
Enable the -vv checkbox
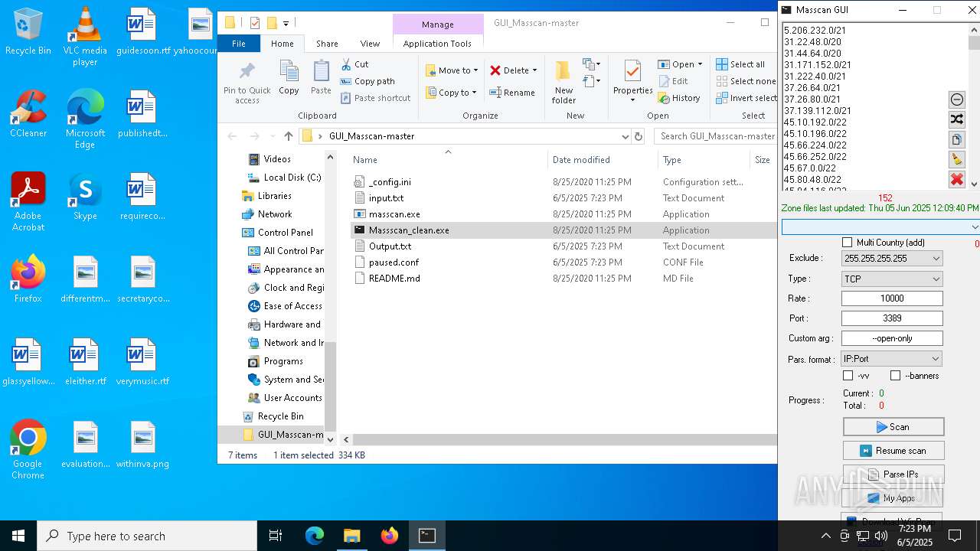848,376
